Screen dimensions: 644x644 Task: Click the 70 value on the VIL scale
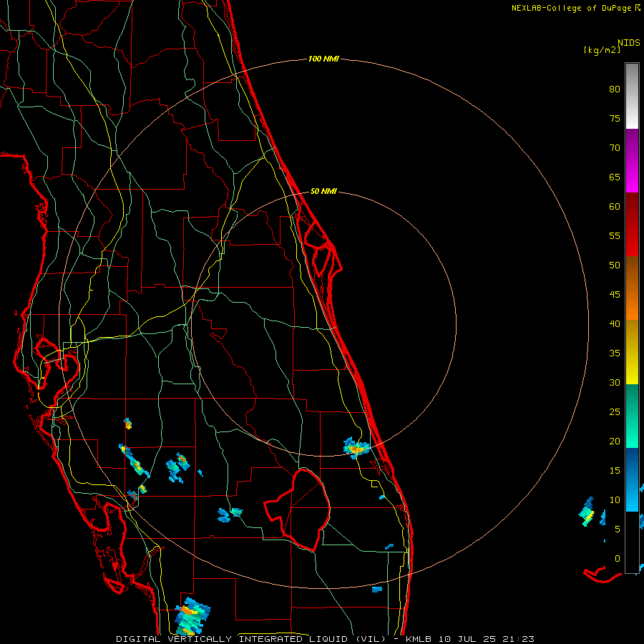[x=615, y=148]
